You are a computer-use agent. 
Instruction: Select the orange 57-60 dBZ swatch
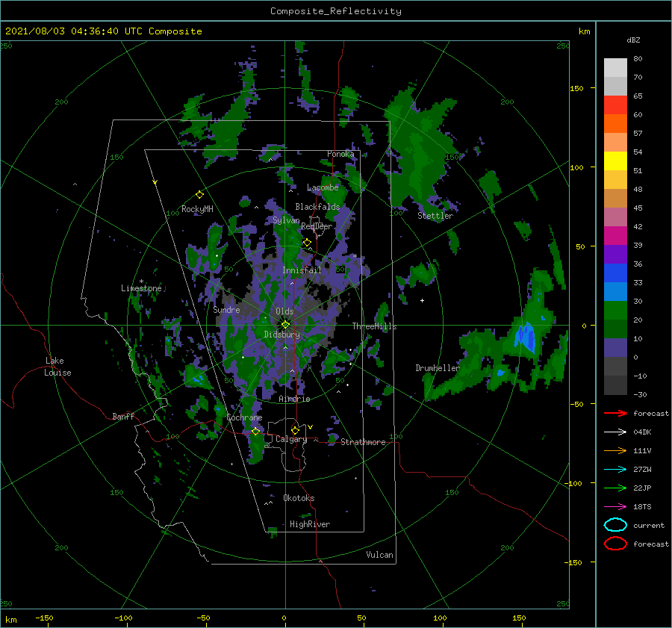point(615,124)
